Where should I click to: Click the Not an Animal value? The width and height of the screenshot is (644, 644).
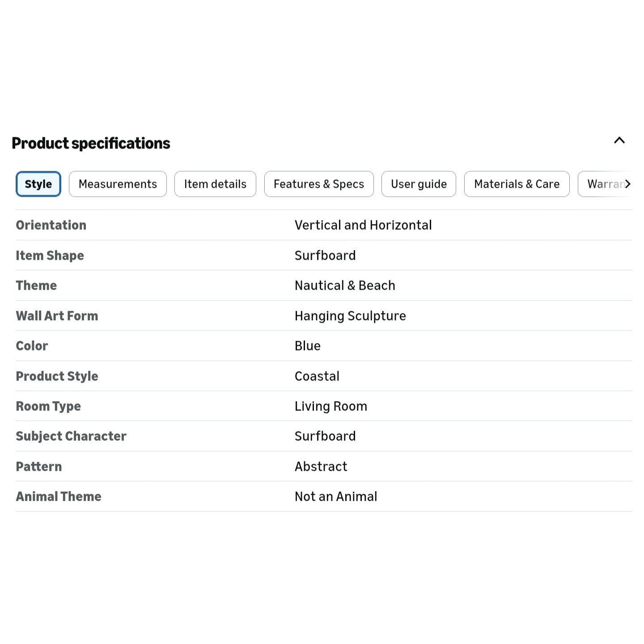336,496
